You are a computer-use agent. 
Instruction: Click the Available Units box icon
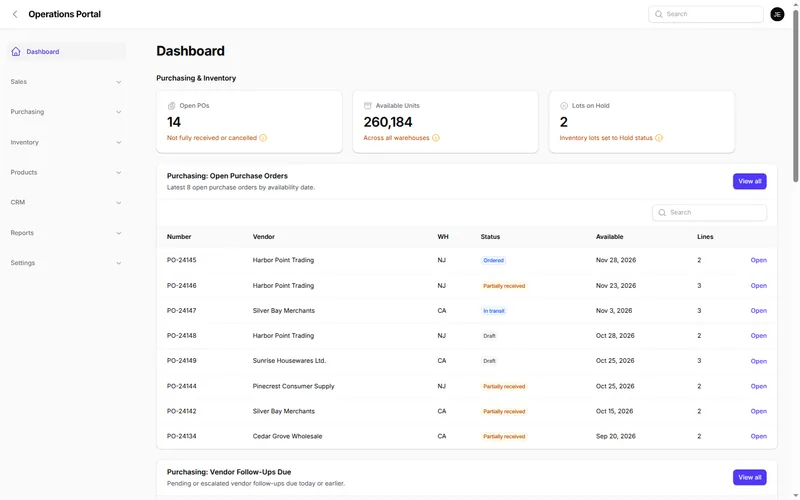367,106
